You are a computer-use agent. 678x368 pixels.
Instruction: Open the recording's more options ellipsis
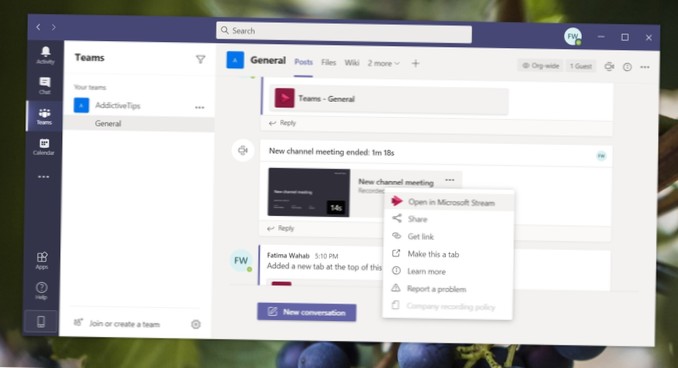pos(450,180)
